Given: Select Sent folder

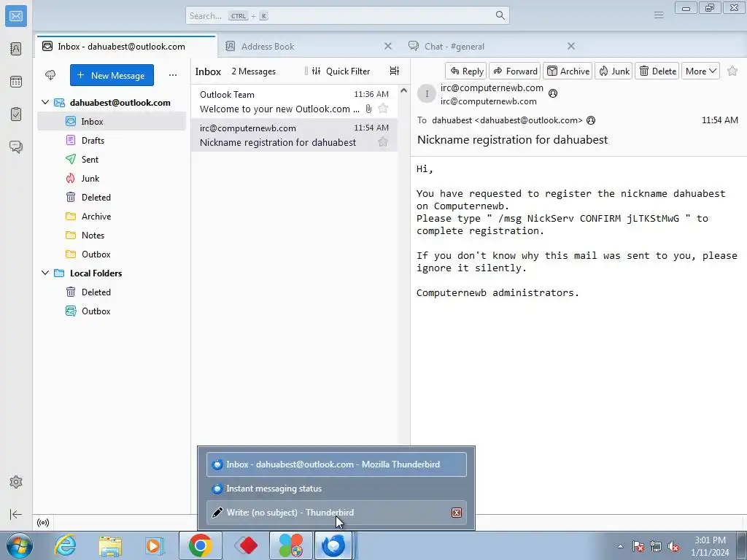Looking at the screenshot, I should coord(112,160).
